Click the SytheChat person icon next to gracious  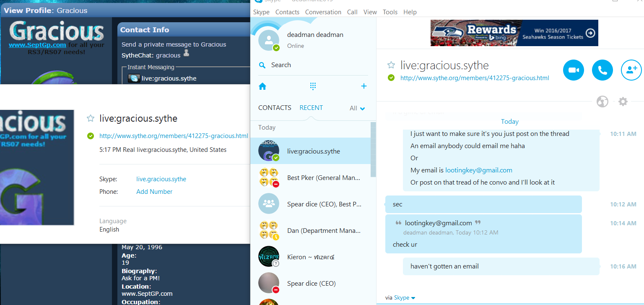pyautogui.click(x=187, y=53)
